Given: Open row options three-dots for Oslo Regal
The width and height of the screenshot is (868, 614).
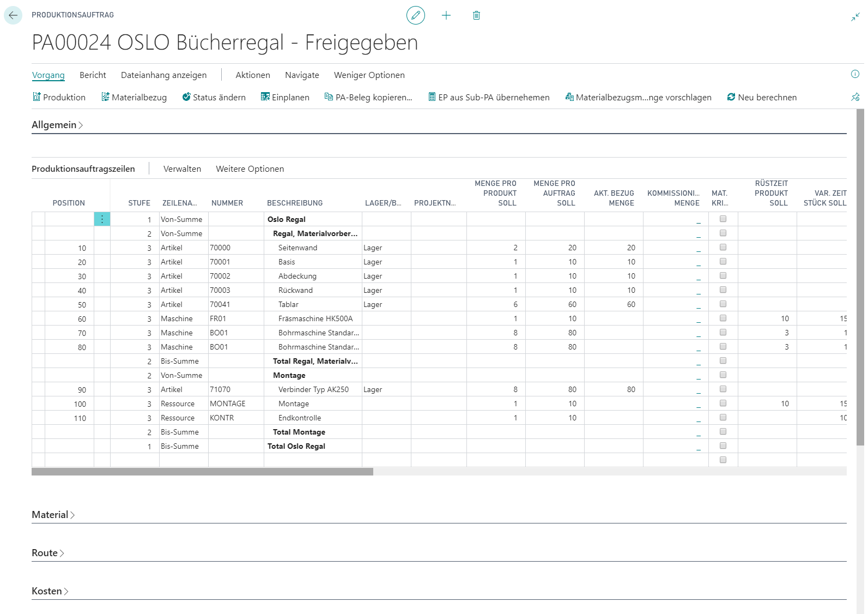Looking at the screenshot, I should pyautogui.click(x=102, y=219).
